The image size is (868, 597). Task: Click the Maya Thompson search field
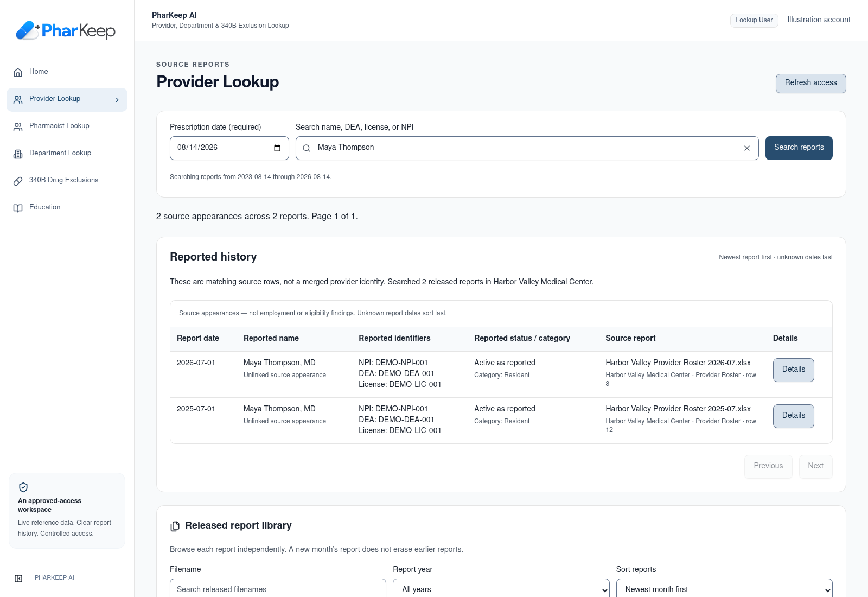point(527,148)
